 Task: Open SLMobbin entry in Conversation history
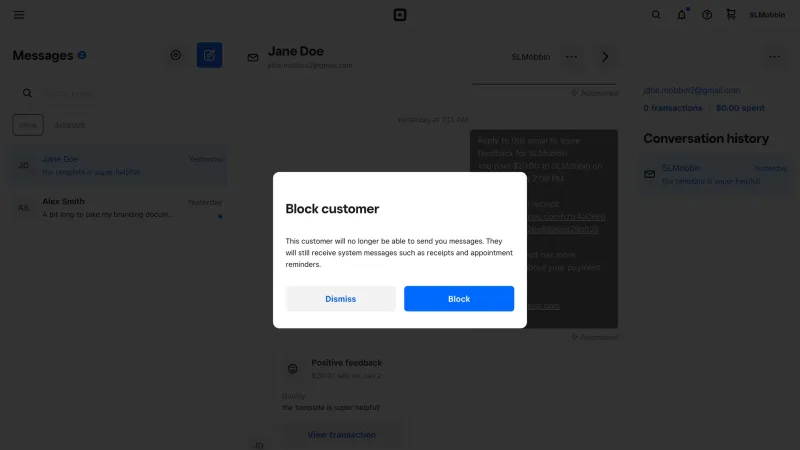pos(714,174)
